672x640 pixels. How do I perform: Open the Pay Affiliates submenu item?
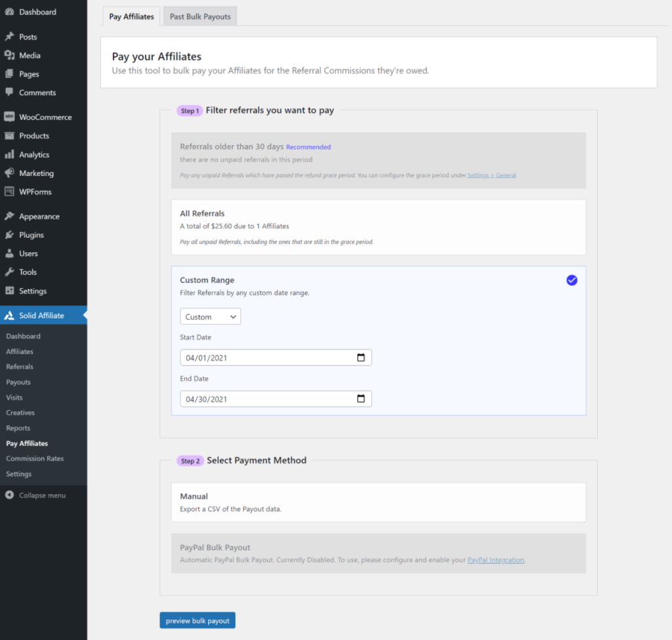click(x=27, y=443)
